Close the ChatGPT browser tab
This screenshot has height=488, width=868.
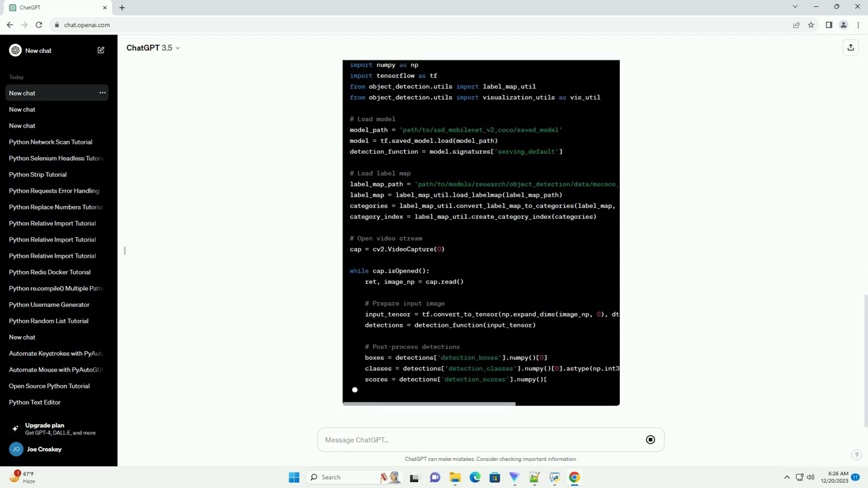pos(104,7)
